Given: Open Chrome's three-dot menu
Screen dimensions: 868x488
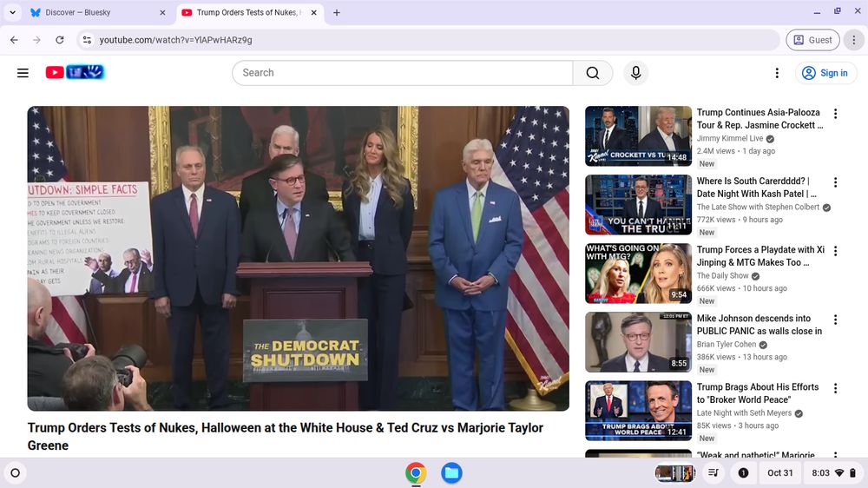Looking at the screenshot, I should pyautogui.click(x=853, y=40).
